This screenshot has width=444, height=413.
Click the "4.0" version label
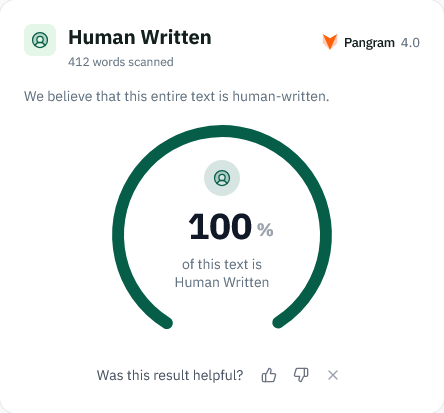[410, 43]
